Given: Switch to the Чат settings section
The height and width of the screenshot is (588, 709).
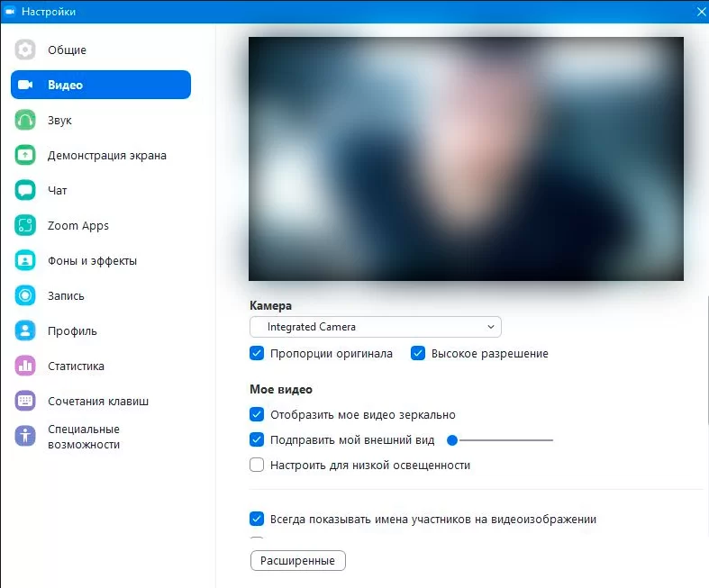Looking at the screenshot, I should (101, 190).
